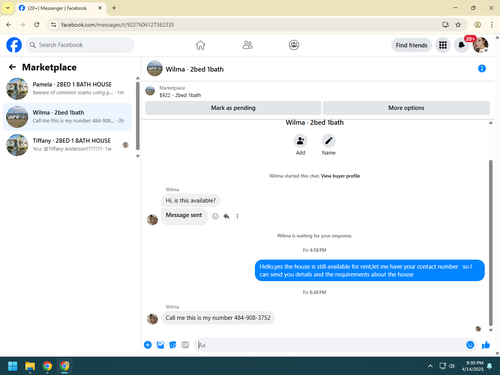Image resolution: width=500 pixels, height=375 pixels.
Task: Click the site information icon in address bar
Action: coord(53,25)
